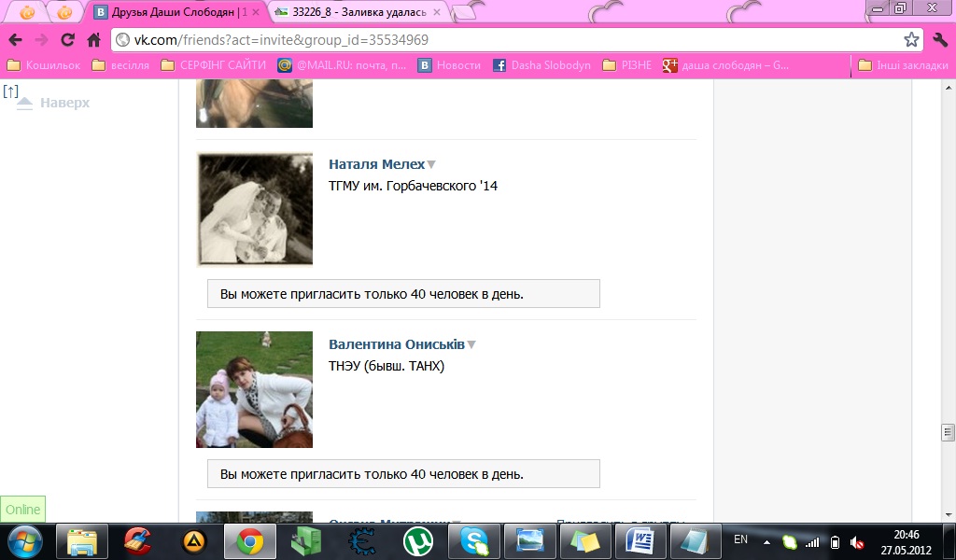The width and height of the screenshot is (956, 560).
Task: Open the даша слободян Google+ bookmark
Action: click(725, 65)
